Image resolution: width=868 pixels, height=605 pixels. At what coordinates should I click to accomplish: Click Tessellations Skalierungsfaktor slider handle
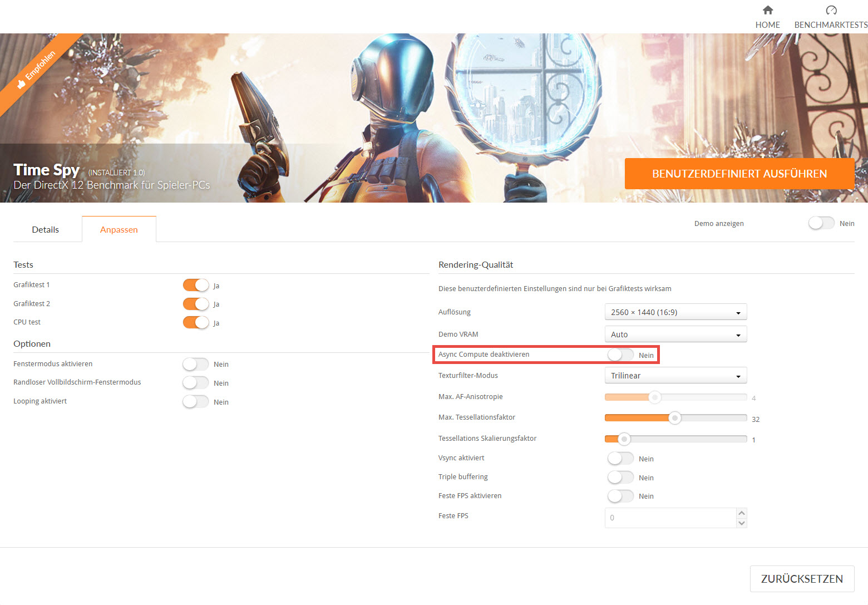(x=624, y=439)
